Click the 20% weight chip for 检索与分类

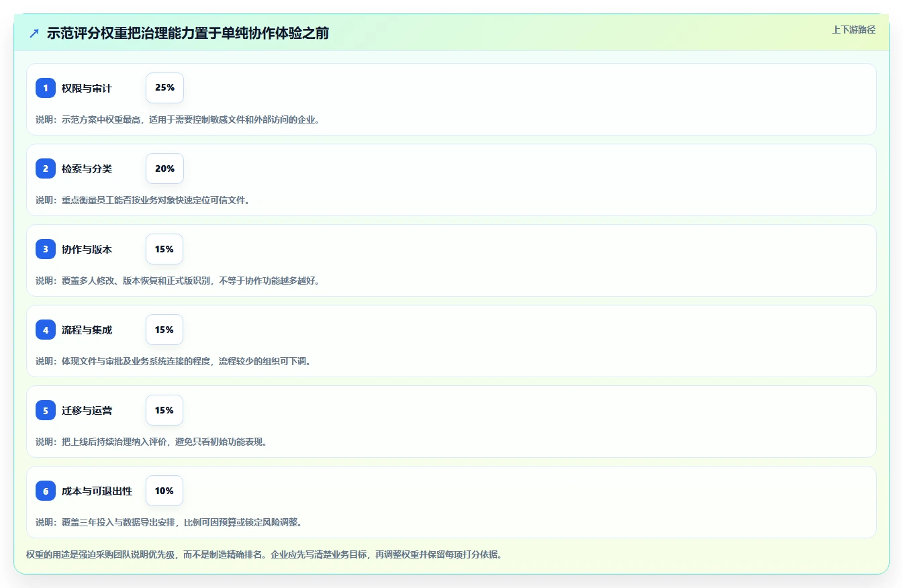pyautogui.click(x=164, y=168)
